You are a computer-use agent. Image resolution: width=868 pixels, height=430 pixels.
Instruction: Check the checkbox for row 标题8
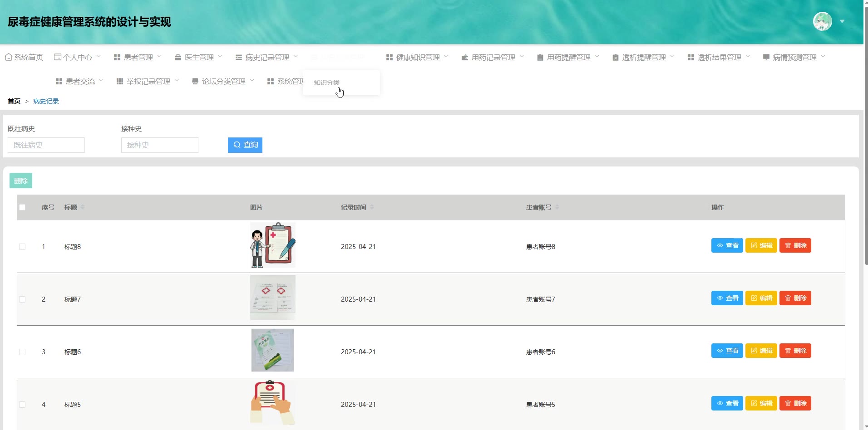click(22, 247)
